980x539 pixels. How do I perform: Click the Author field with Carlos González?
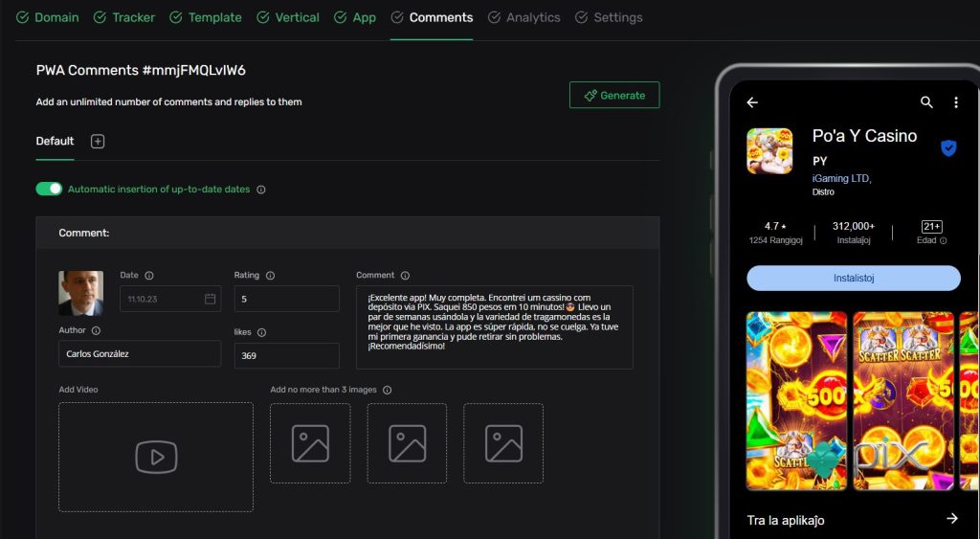(x=140, y=354)
